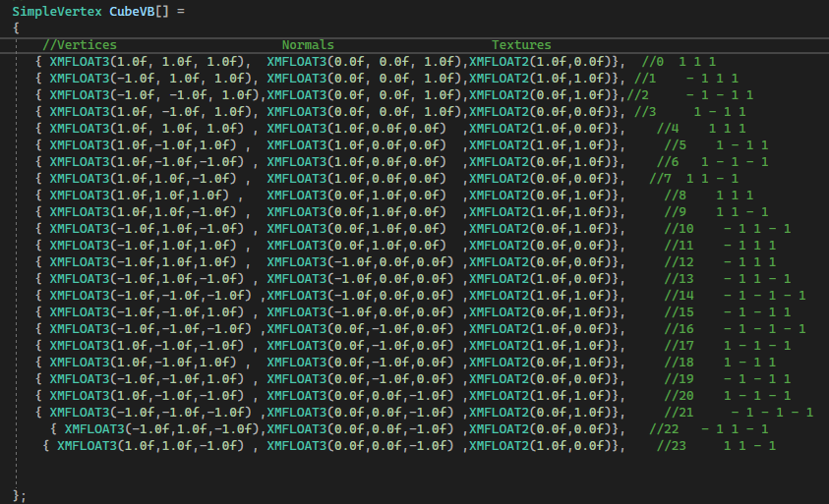Screen dimensions: 829x504
Task: Click the opening brace below SimpleVertex
Action: [17, 28]
